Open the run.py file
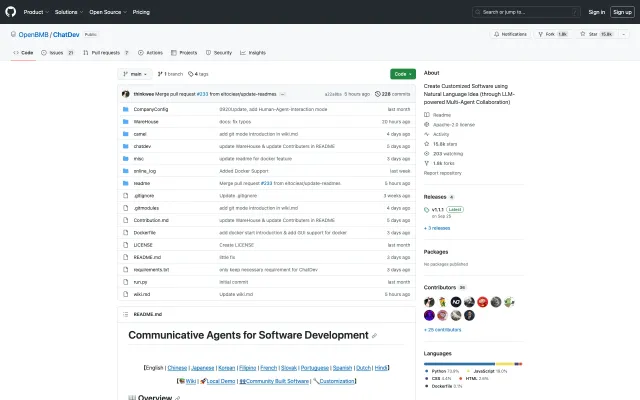Screen dimensions: 640x400 [x=140, y=282]
